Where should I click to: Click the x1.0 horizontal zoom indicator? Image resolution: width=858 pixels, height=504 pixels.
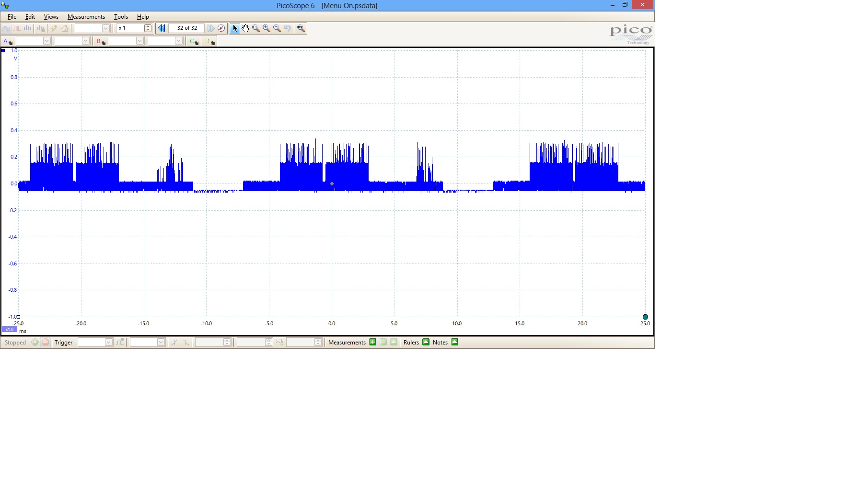pyautogui.click(x=10, y=330)
